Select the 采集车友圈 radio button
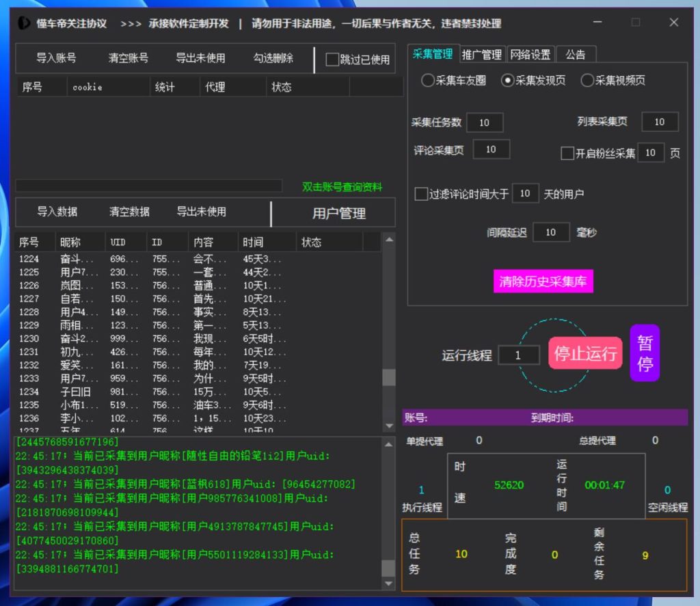The width and height of the screenshot is (700, 606). (x=428, y=81)
